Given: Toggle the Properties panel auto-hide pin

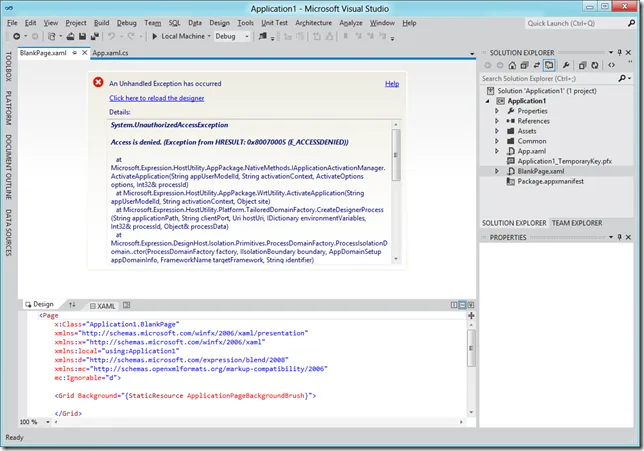Looking at the screenshot, I should (620, 237).
